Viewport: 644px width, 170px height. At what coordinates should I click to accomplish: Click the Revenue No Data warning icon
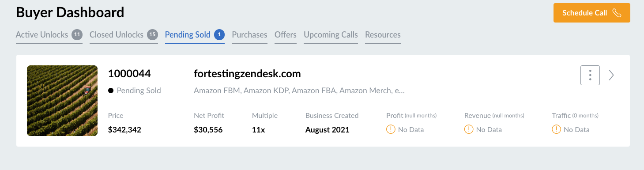pos(469,129)
